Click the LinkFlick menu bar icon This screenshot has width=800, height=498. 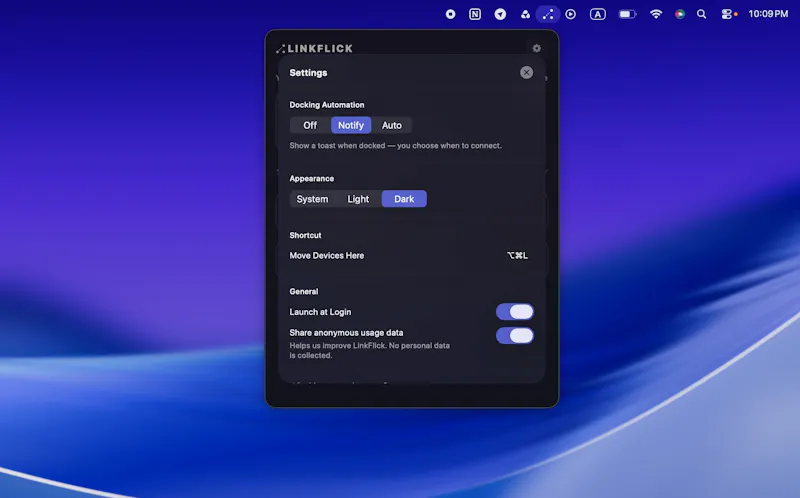547,14
